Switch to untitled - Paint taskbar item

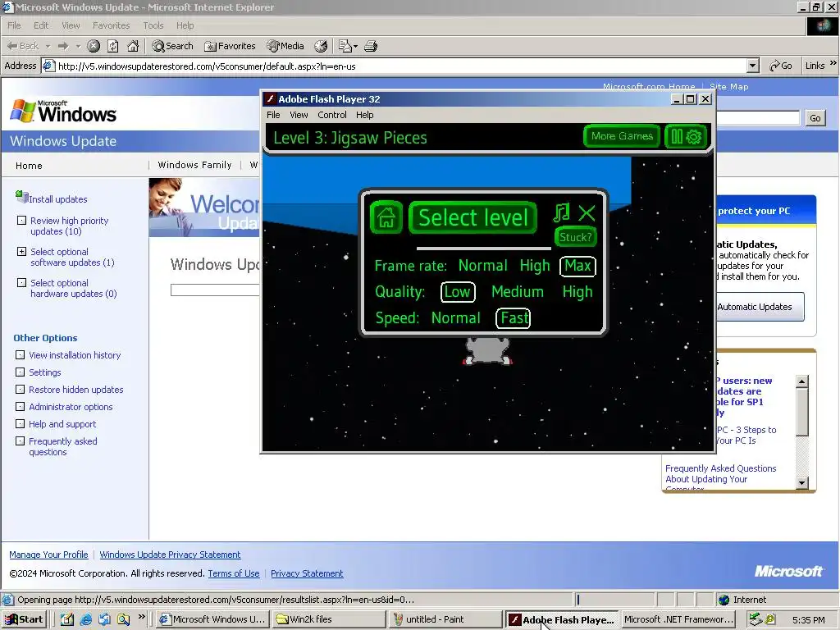click(445, 619)
